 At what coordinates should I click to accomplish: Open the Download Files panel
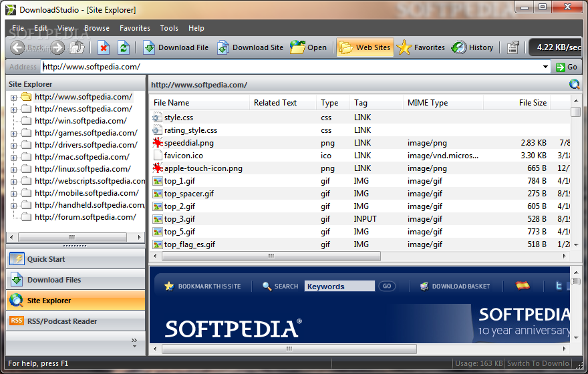tap(76, 280)
